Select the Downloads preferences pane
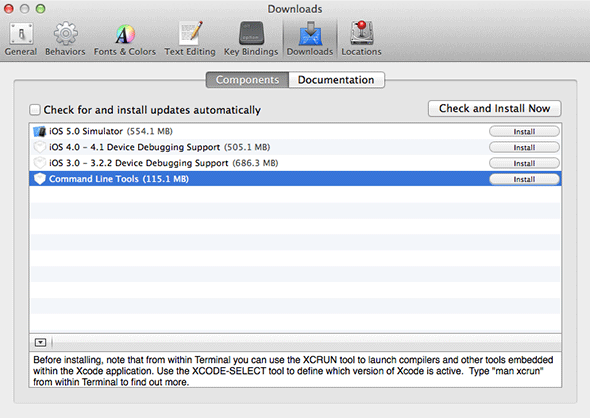This screenshot has width=590, height=418. pyautogui.click(x=310, y=39)
